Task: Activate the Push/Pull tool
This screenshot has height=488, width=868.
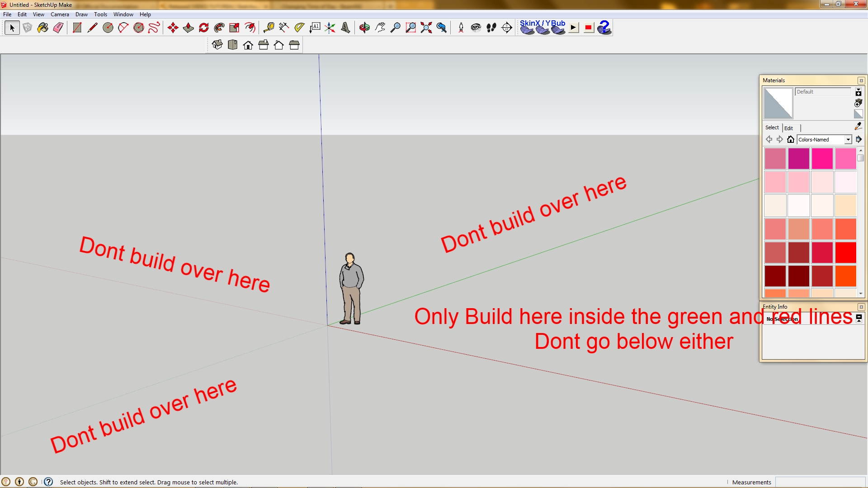Action: tap(189, 28)
